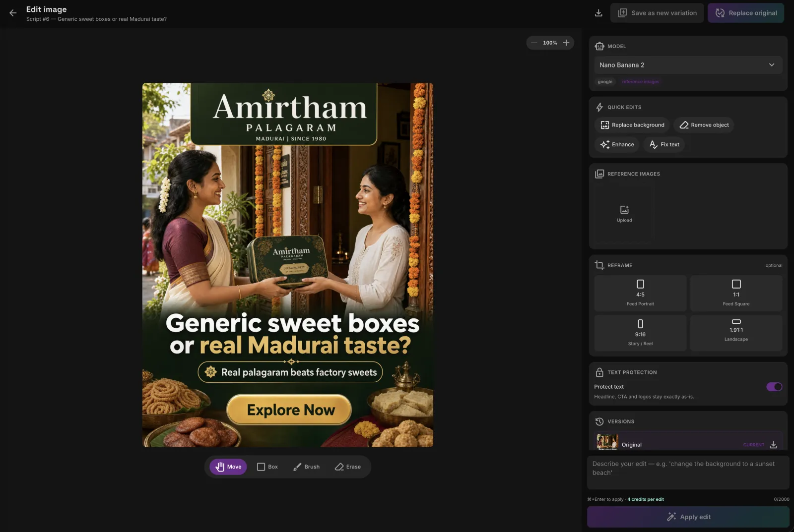
Task: Click the Apply edit button
Action: coord(688,517)
